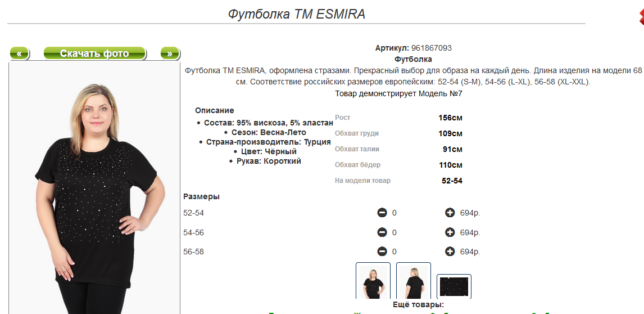Viewport: 644px width, 314px height.
Task: Click Товар демонстрирует Модель №7 text
Action: (x=399, y=93)
